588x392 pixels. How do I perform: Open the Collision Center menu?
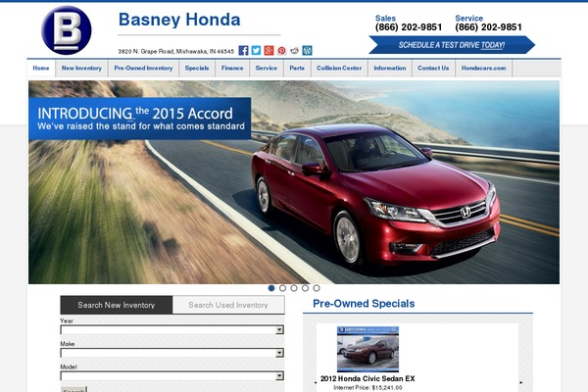(x=339, y=69)
